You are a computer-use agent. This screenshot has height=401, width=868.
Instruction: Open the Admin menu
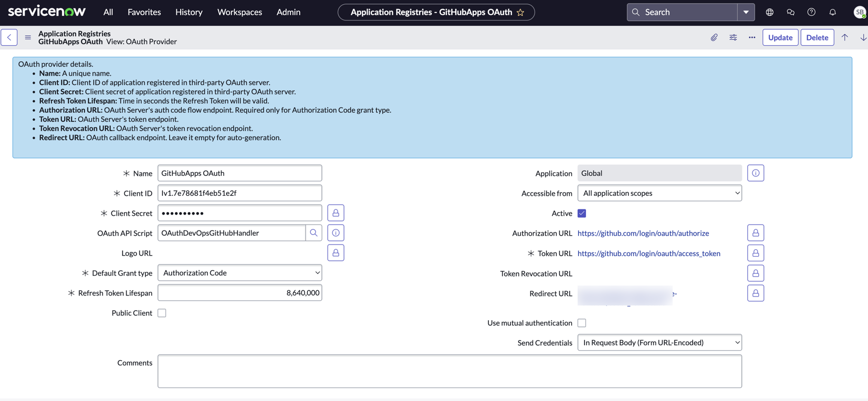pyautogui.click(x=288, y=12)
